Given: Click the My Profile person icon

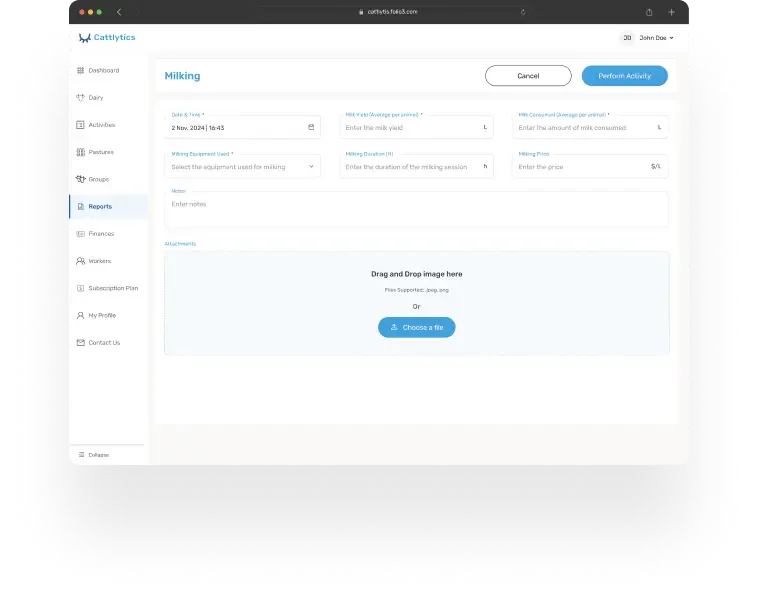Looking at the screenshot, I should (80, 315).
